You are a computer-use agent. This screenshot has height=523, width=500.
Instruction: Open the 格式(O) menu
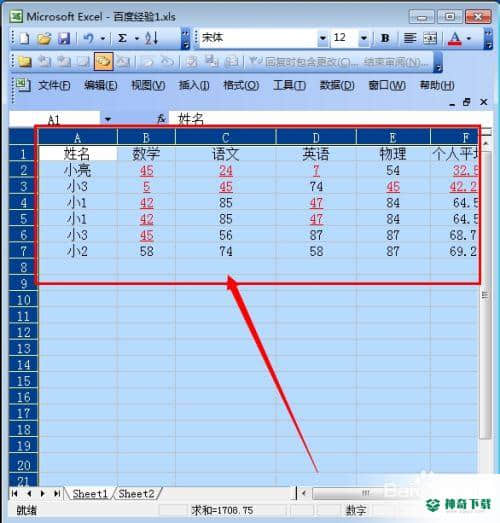(241, 86)
